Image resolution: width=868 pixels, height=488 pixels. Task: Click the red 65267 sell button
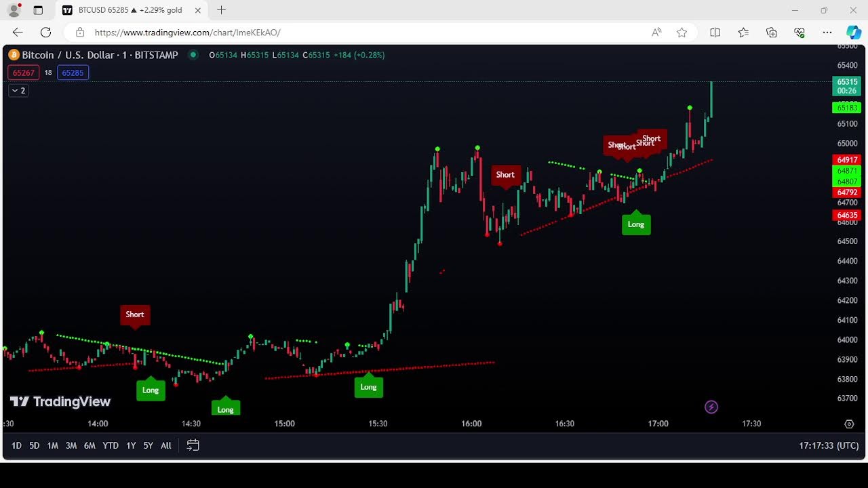tap(24, 73)
